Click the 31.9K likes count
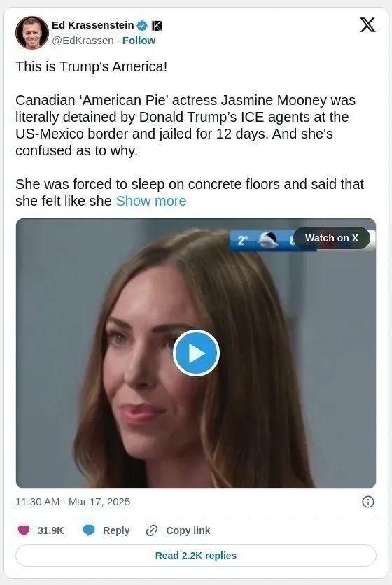This screenshot has height=585, width=392. click(x=51, y=530)
